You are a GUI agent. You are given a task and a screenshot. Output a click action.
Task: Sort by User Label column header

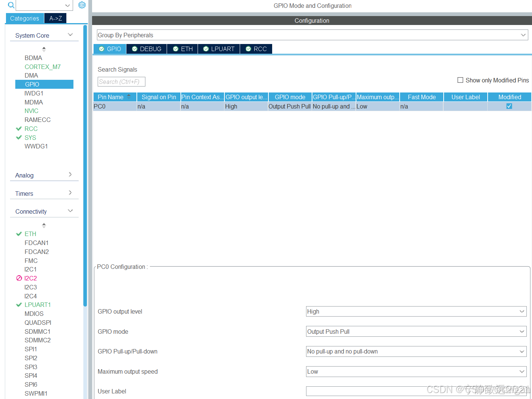(466, 97)
